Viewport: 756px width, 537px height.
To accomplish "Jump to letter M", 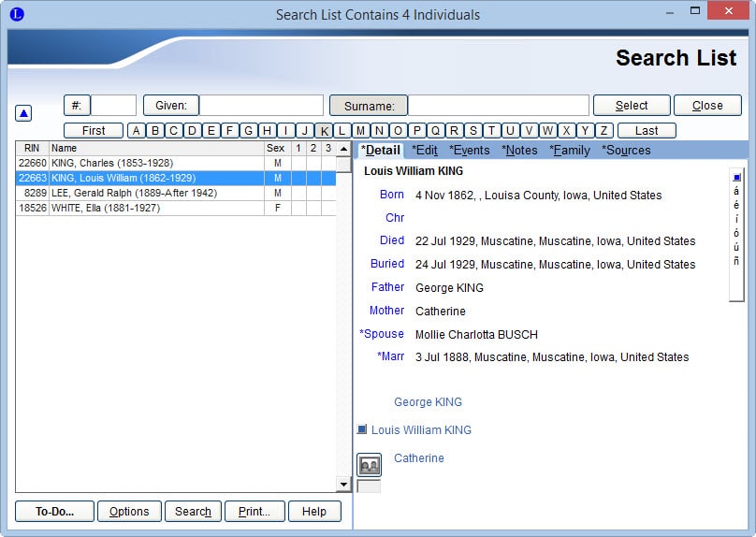I will click(x=360, y=131).
